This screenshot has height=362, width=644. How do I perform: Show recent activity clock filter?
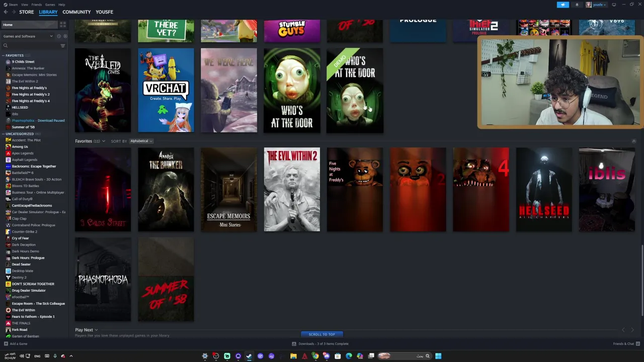point(58,36)
